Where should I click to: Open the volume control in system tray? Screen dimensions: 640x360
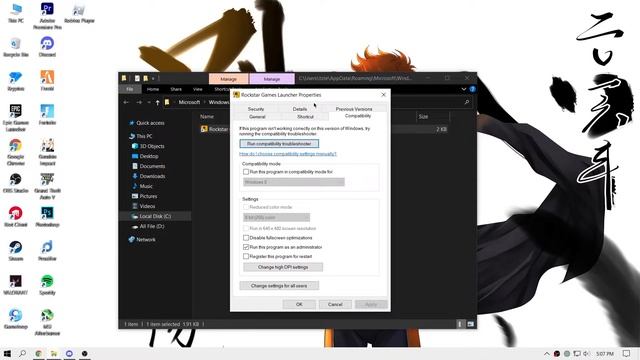point(586,353)
